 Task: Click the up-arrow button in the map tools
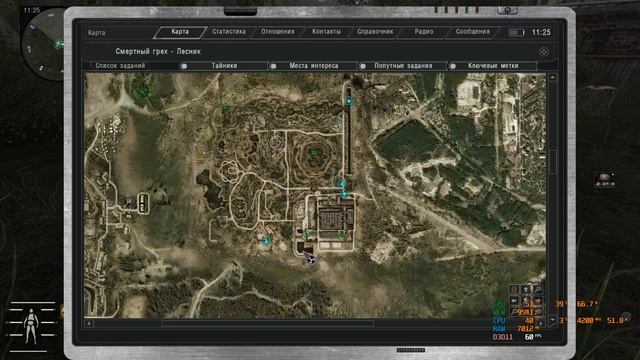pos(526,289)
